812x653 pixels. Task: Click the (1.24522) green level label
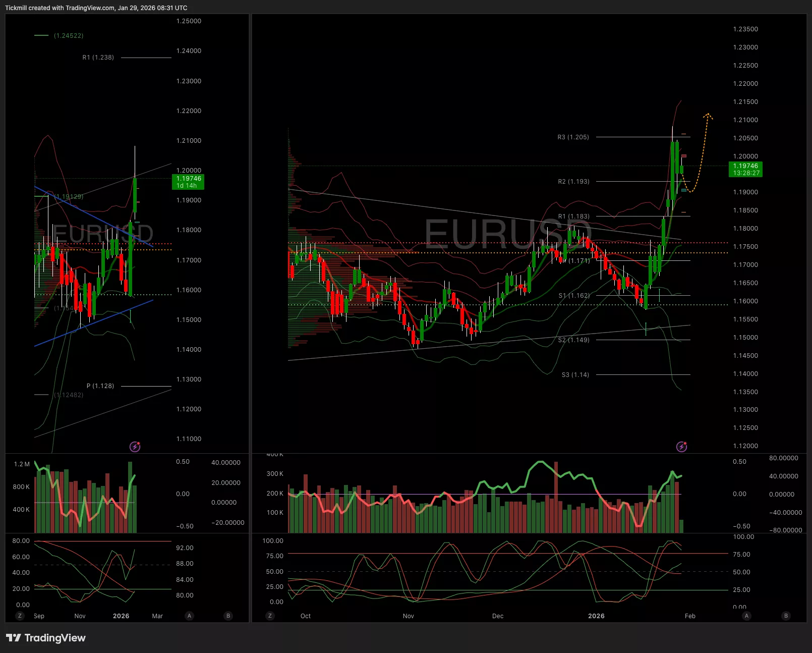pyautogui.click(x=69, y=36)
